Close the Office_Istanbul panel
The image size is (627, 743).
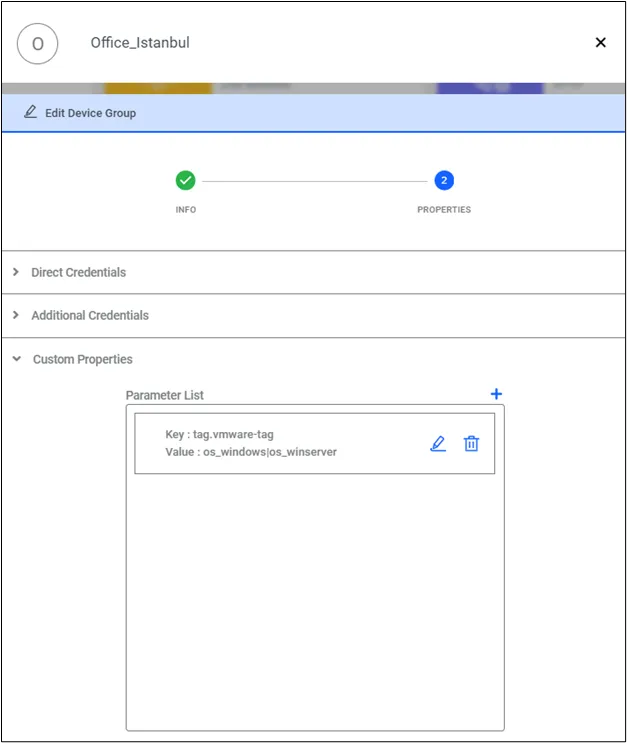click(600, 43)
